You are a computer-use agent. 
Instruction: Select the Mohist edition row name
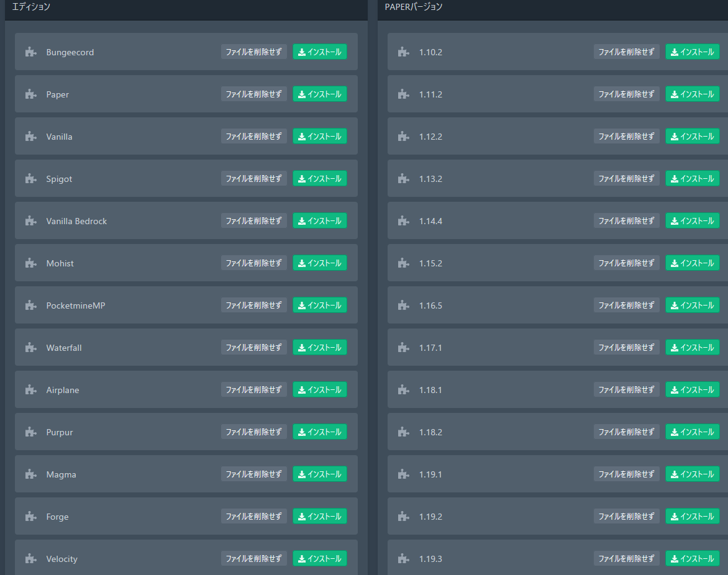(60, 263)
